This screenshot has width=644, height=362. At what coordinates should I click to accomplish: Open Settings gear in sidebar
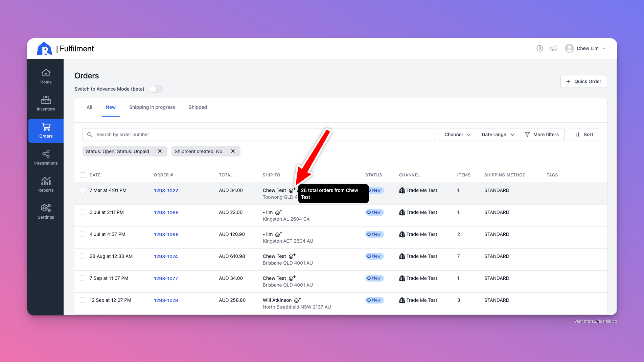tap(46, 212)
